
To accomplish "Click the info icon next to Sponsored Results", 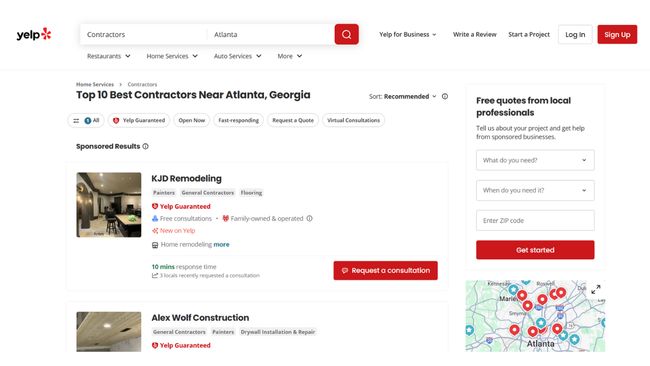I will coord(146,146).
